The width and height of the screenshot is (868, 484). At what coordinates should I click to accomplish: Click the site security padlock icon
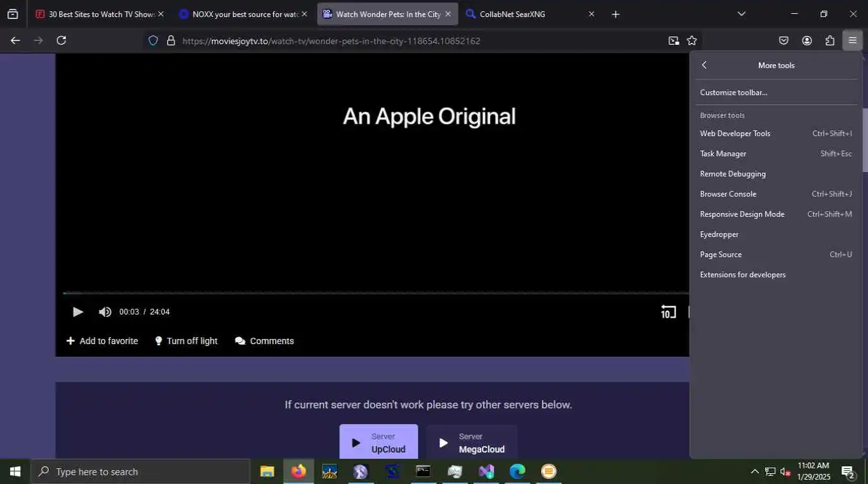(170, 40)
